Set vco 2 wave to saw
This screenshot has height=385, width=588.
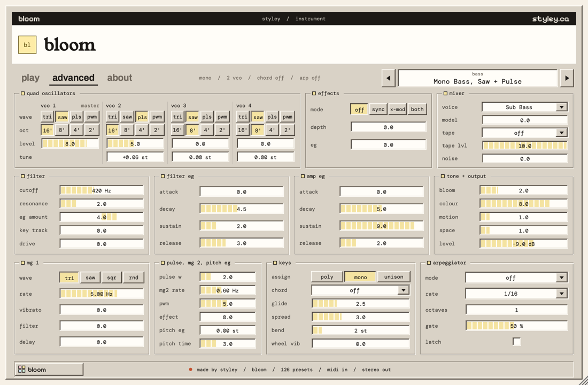click(x=128, y=117)
